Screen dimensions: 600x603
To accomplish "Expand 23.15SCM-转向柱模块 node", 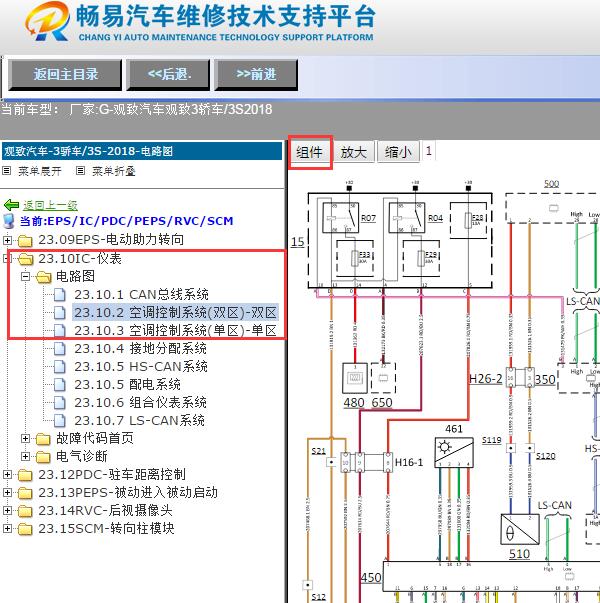I will click(7, 529).
